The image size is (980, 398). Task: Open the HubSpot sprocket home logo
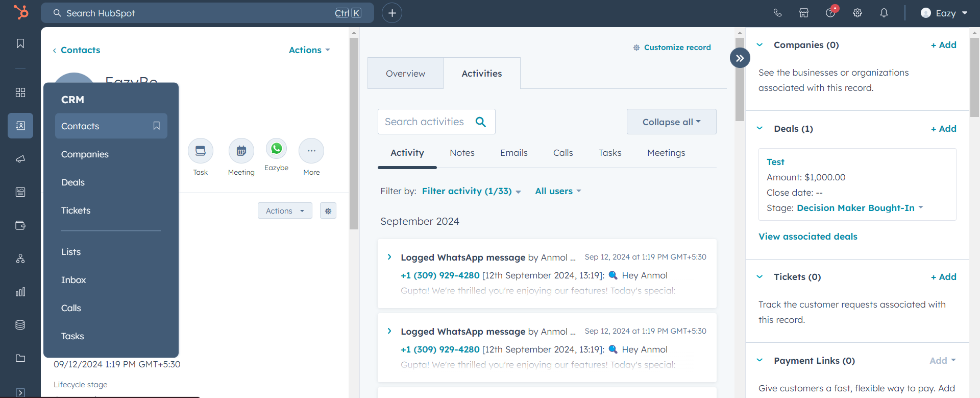[x=21, y=12]
